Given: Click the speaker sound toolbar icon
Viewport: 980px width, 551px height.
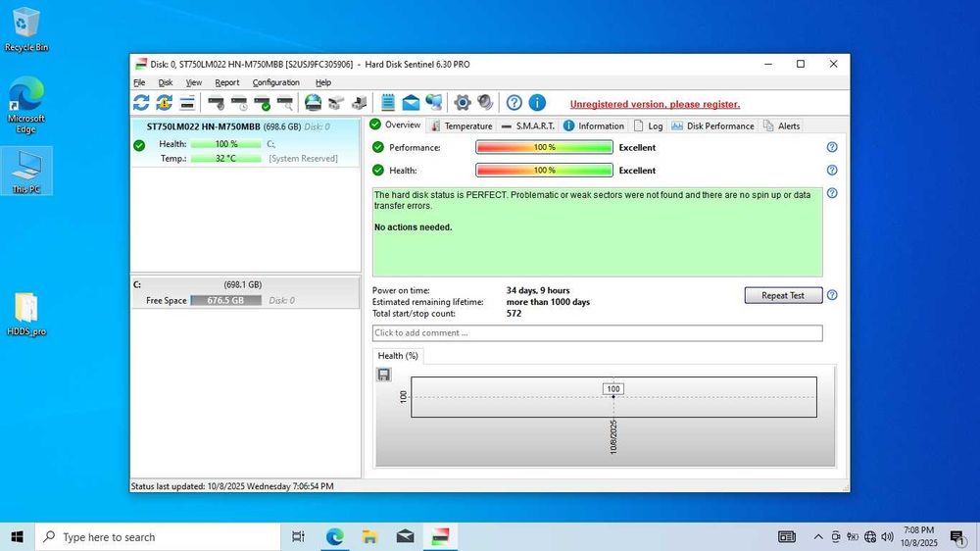Looking at the screenshot, I should [485, 103].
